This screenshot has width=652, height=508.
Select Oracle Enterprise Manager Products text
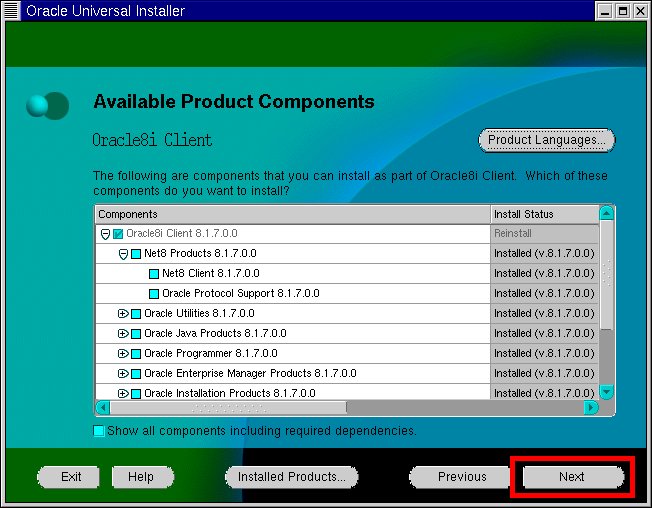[x=250, y=373]
